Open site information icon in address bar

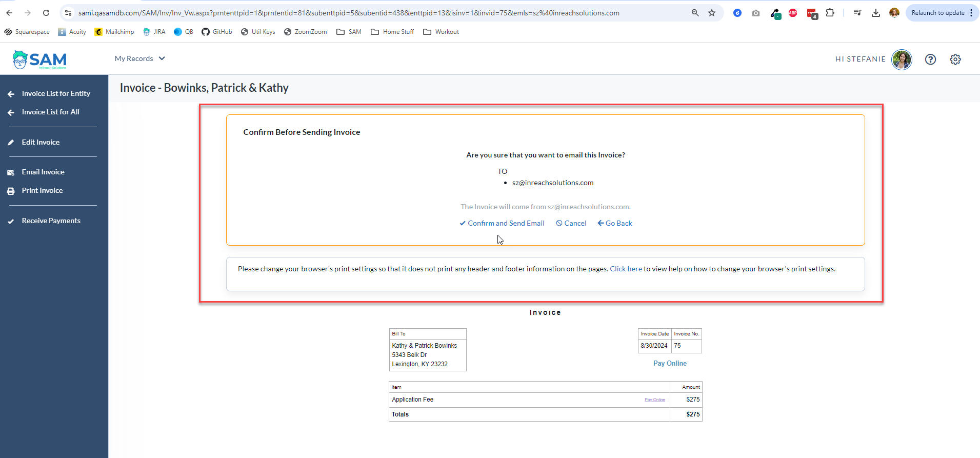click(68, 13)
